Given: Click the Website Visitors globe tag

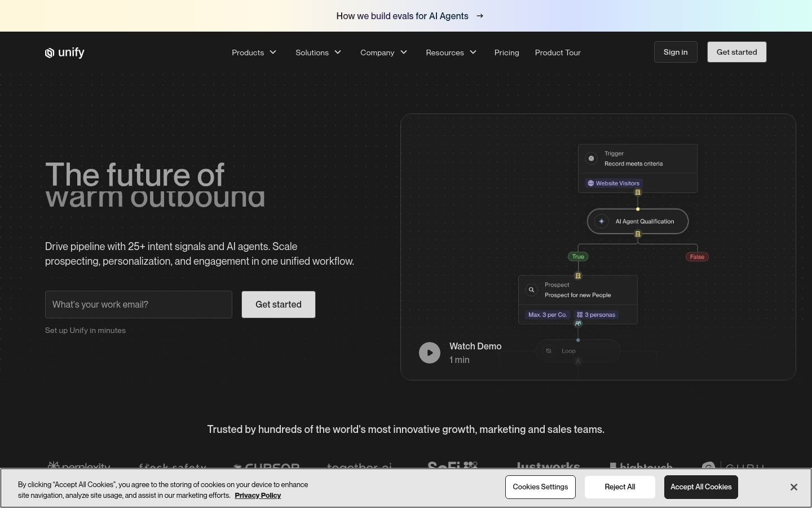Looking at the screenshot, I should point(614,183).
